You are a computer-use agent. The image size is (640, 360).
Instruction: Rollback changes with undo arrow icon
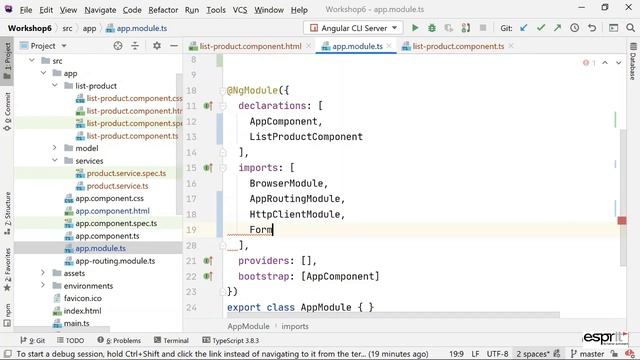click(x=592, y=28)
